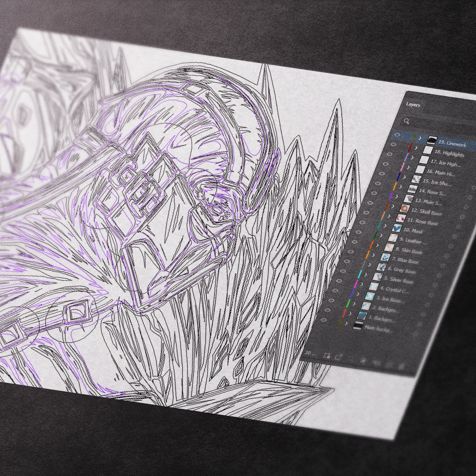The height and width of the screenshot is (476, 476).
Task: Expand the Main background layer
Action: pyautogui.click(x=347, y=323)
